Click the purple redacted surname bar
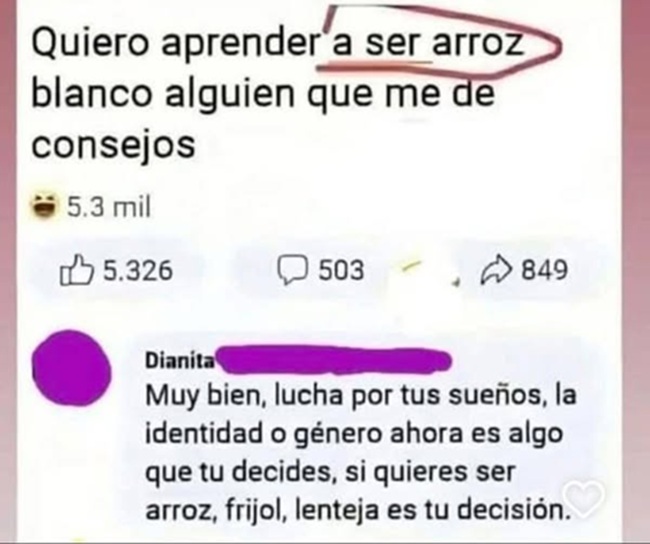This screenshot has height=544, width=650. 334,359
